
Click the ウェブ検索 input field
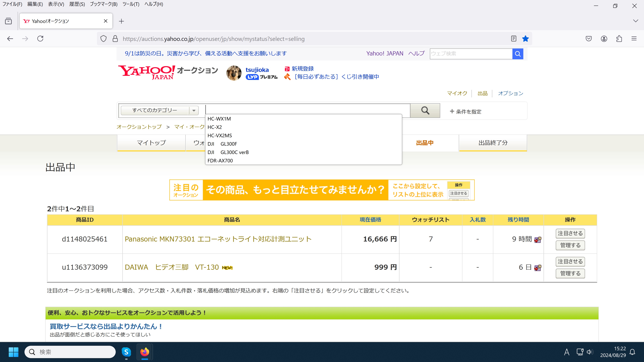pyautogui.click(x=471, y=54)
